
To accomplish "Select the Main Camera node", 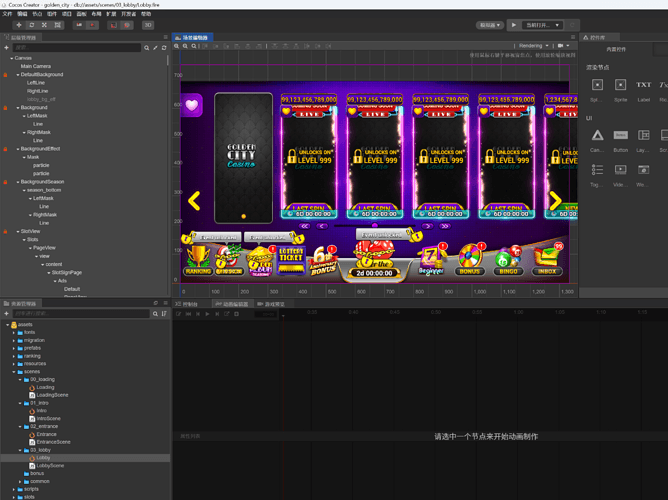I will (x=36, y=66).
